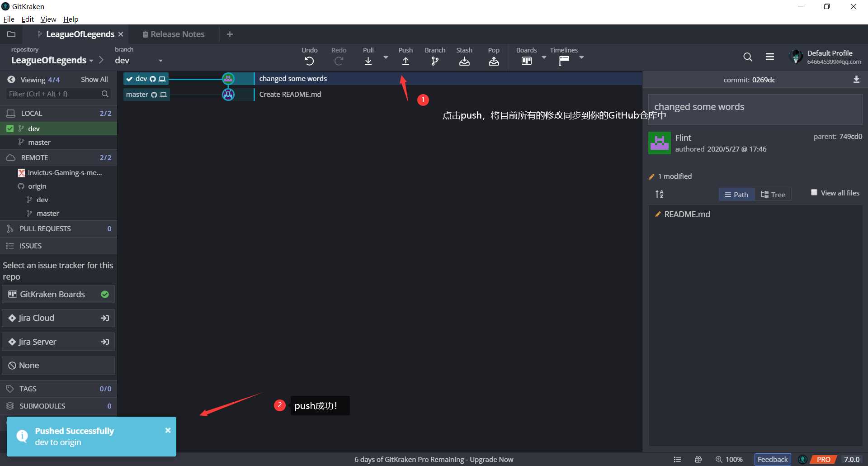Click the Jira Server sign-in arrow
868x466 pixels.
[x=105, y=342]
